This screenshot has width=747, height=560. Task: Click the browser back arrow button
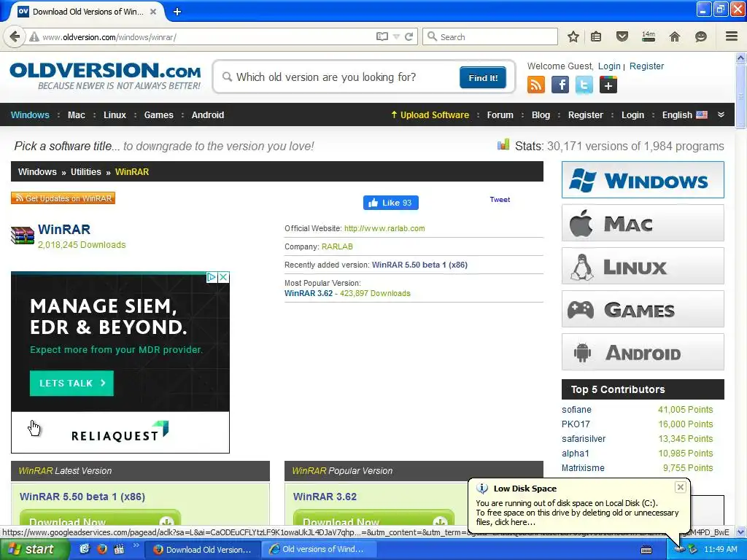coord(15,36)
